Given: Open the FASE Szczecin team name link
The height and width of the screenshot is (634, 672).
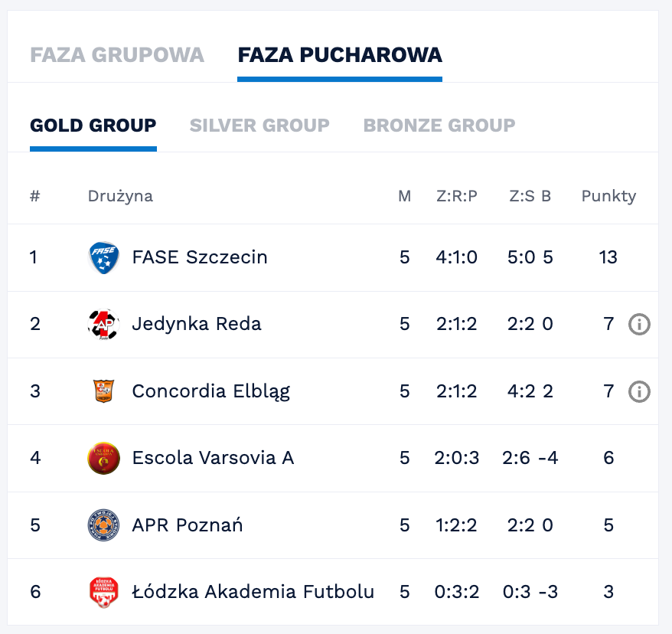Looking at the screenshot, I should (200, 257).
